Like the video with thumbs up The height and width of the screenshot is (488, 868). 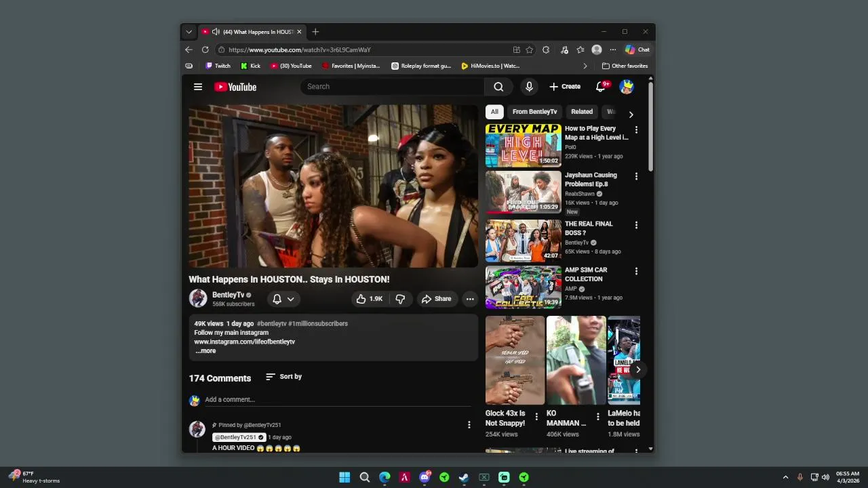point(370,299)
